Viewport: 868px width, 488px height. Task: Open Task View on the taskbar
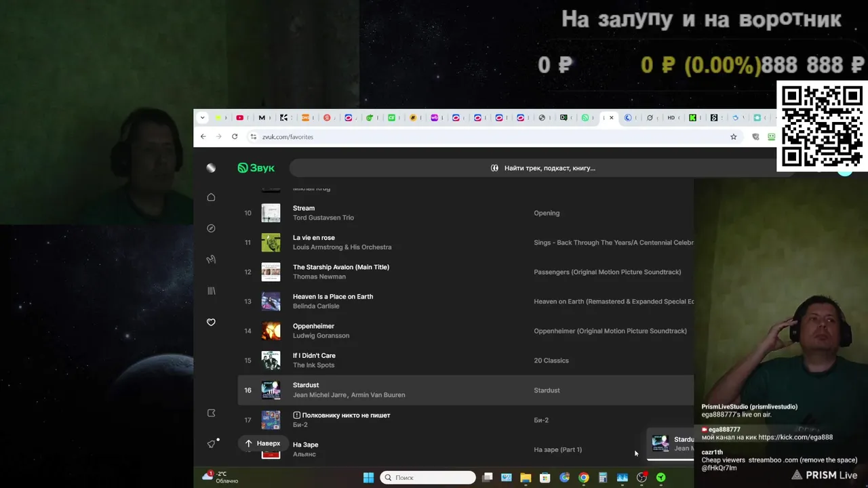[x=487, y=478]
